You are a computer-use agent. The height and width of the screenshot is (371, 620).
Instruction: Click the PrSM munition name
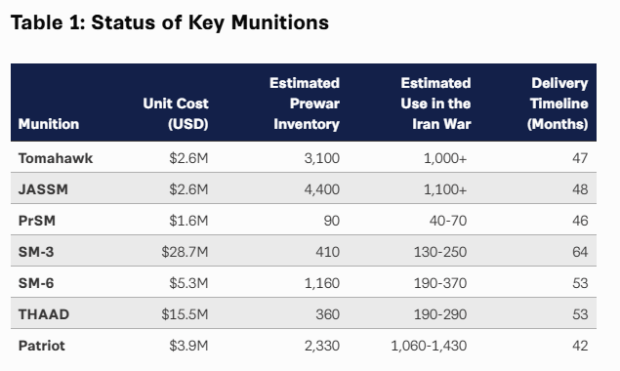coord(37,221)
